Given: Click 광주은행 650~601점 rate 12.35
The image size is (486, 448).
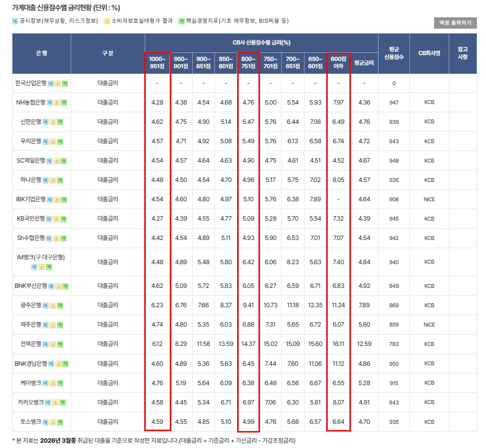Looking at the screenshot, I should (315, 305).
